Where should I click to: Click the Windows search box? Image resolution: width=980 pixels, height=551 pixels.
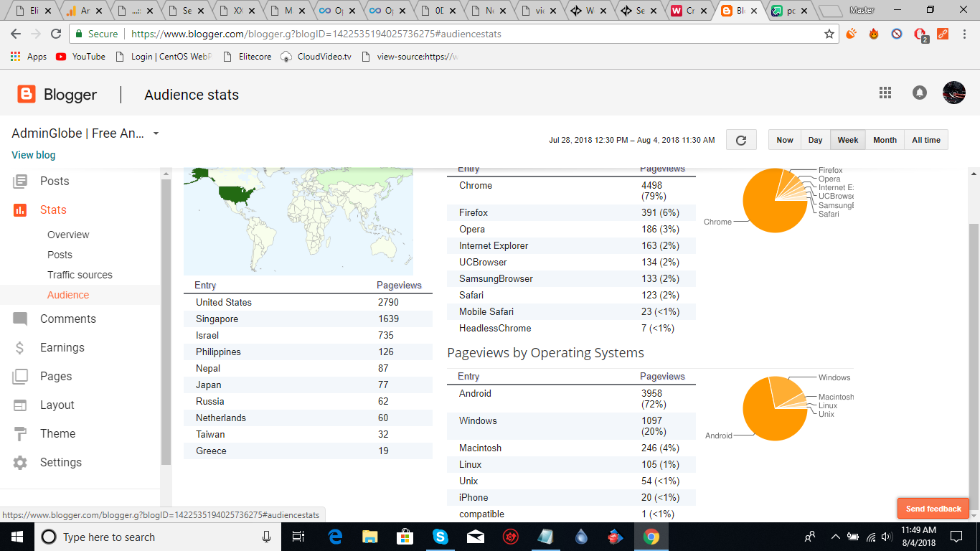click(x=156, y=537)
